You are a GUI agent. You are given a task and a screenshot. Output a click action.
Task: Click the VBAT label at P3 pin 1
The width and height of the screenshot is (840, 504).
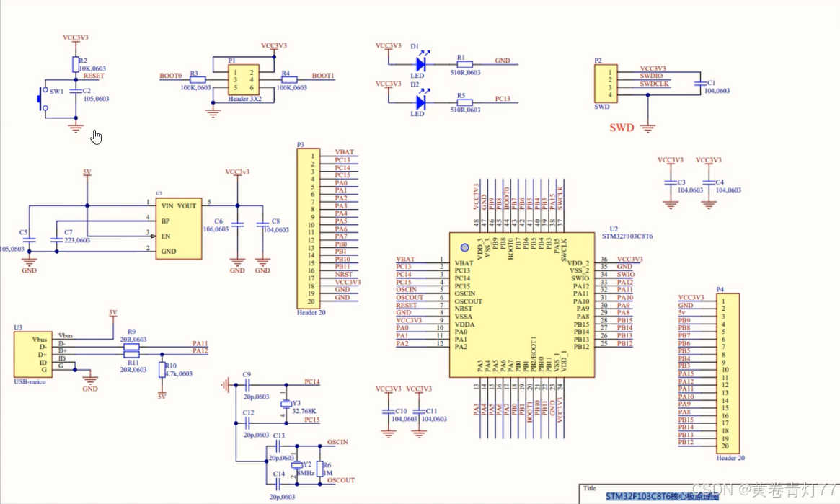point(345,152)
